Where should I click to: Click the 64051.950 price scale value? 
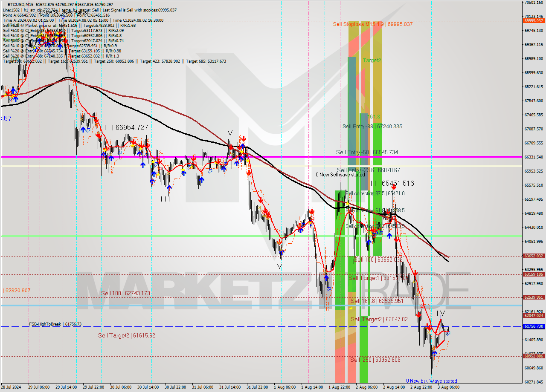coord(534,242)
